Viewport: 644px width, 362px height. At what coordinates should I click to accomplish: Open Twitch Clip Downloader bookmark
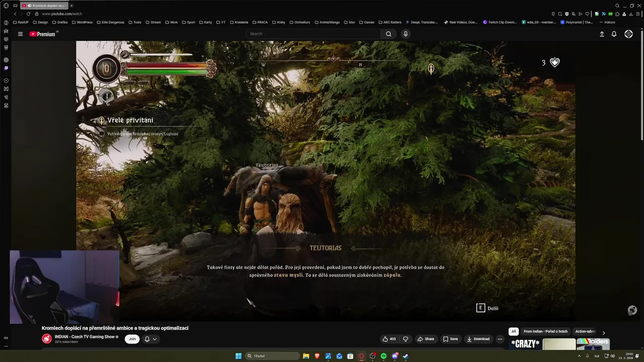point(500,22)
